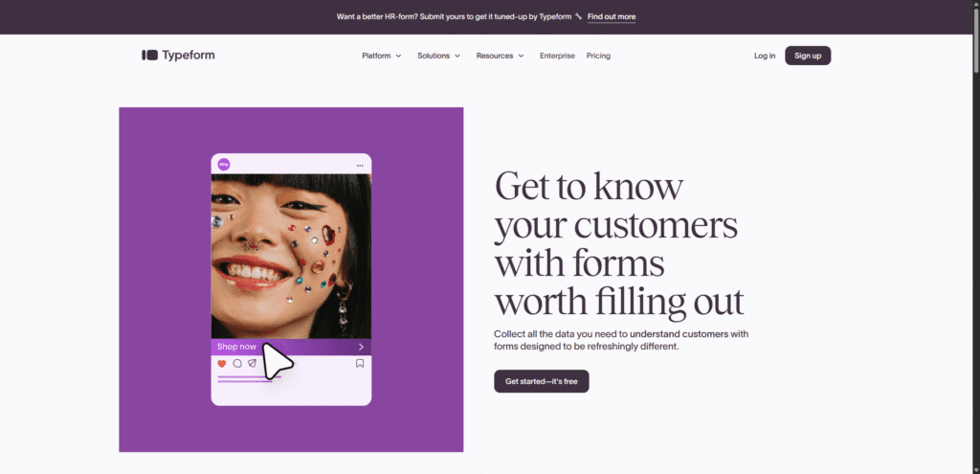
Task: Click the Typeform wordmark text
Action: coord(189,56)
